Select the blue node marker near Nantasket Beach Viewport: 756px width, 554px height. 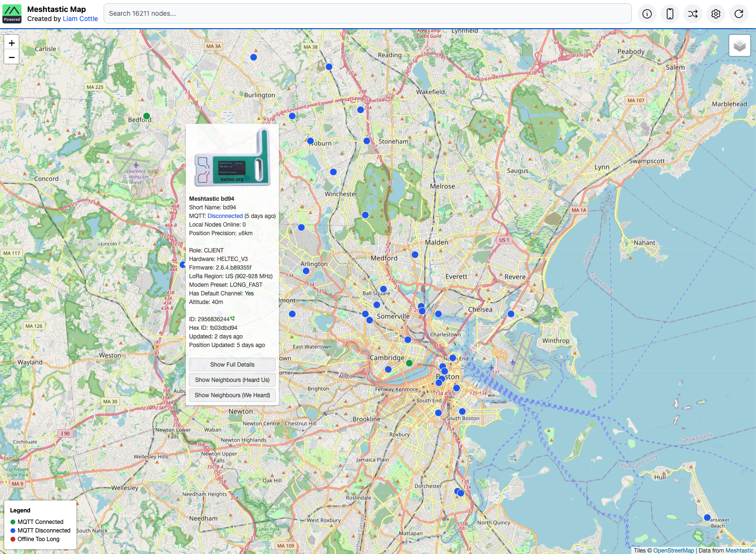pyautogui.click(x=707, y=518)
